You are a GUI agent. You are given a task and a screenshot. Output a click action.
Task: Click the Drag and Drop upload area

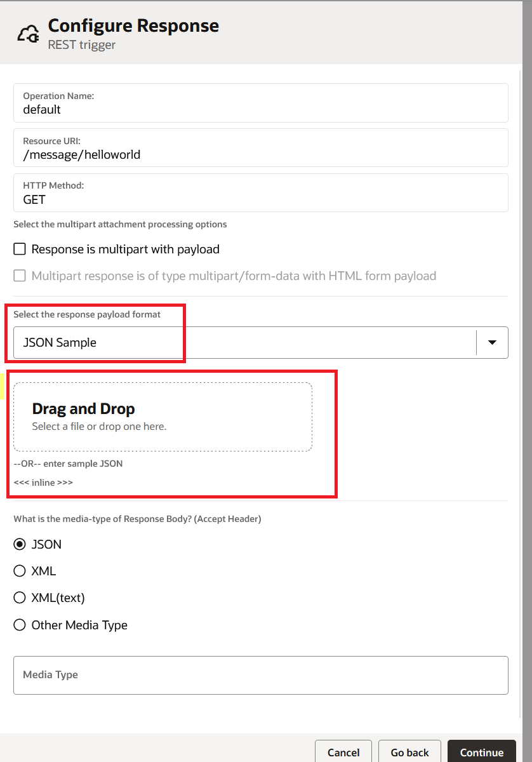point(163,417)
